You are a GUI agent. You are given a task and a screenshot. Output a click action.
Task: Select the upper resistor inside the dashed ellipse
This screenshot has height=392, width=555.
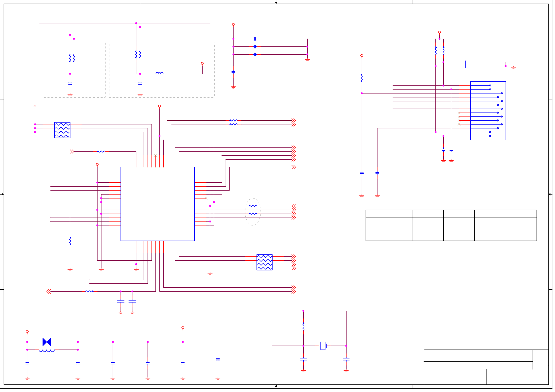pos(253,206)
